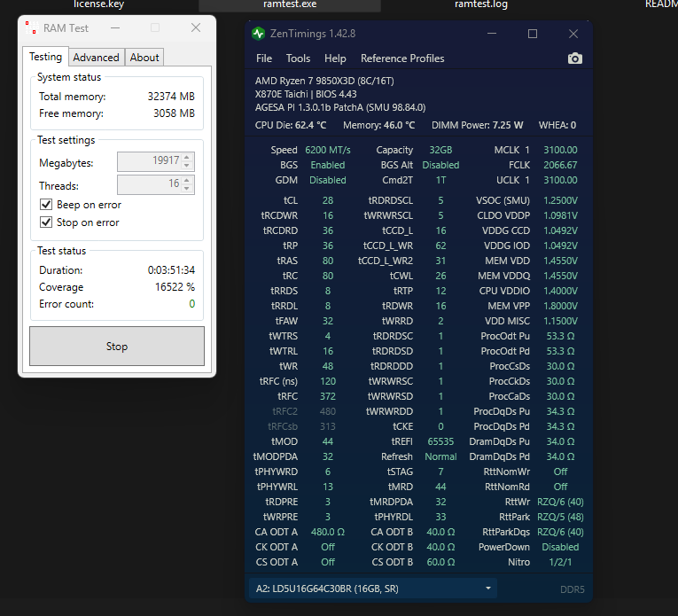Select the ramtest.exe file in background
Viewport: 678px width, 616px height.
[290, 4]
